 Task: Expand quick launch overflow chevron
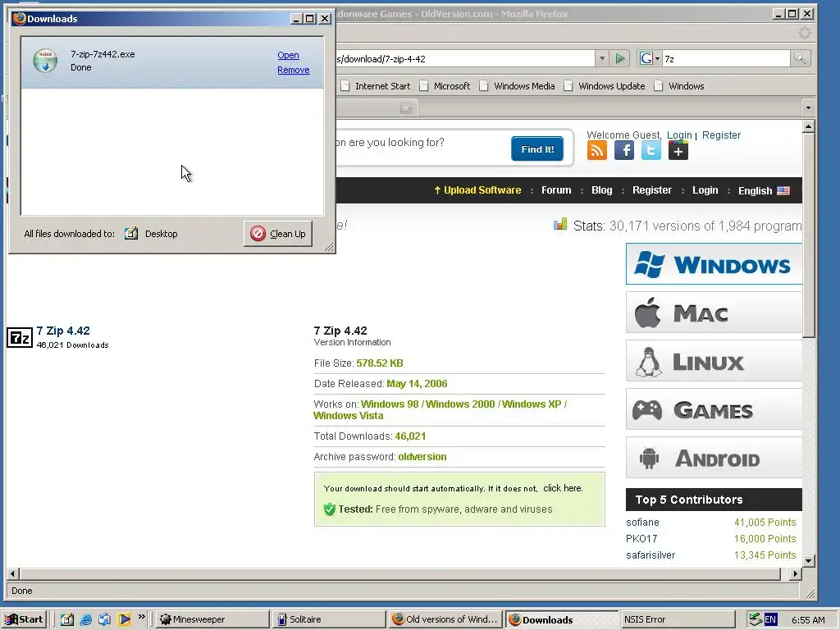pos(141,617)
